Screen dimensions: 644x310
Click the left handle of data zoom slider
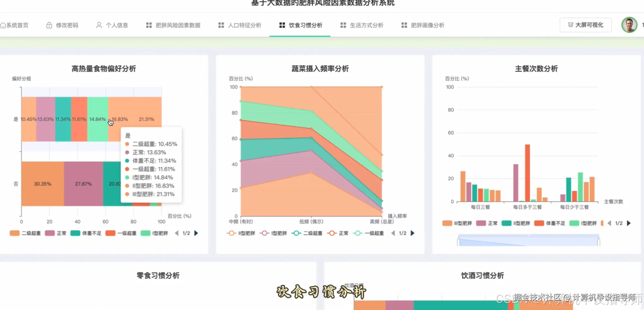(x=458, y=242)
